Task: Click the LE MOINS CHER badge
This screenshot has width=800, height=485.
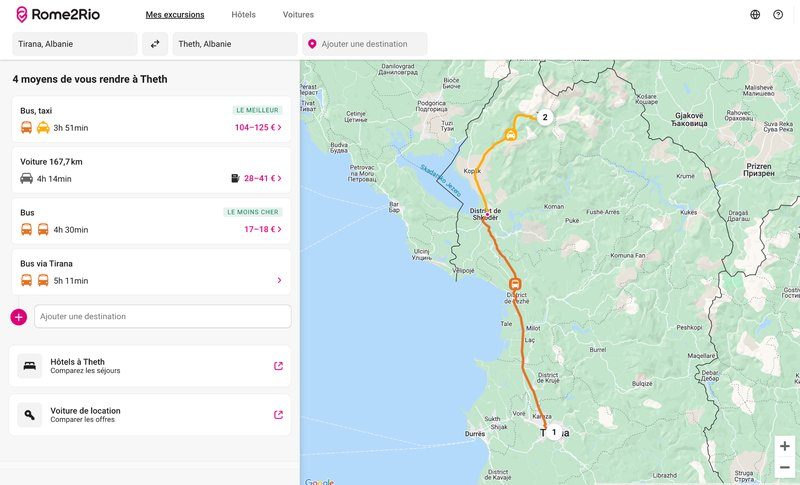Action: (253, 212)
